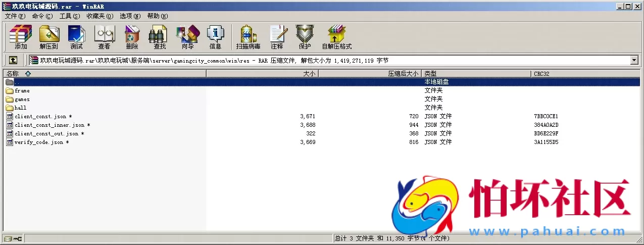Click the SFX (自解压格式) icon
This screenshot has width=644, height=245.
(x=337, y=37)
